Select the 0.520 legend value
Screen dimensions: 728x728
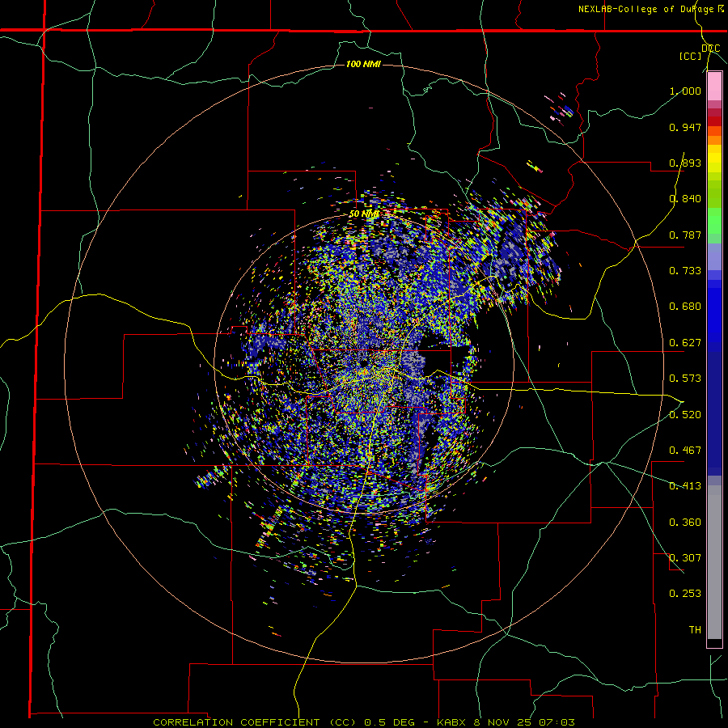coord(685,415)
